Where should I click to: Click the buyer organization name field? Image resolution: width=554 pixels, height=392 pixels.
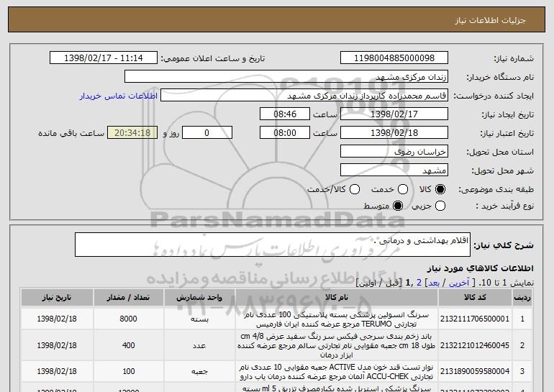click(x=286, y=77)
